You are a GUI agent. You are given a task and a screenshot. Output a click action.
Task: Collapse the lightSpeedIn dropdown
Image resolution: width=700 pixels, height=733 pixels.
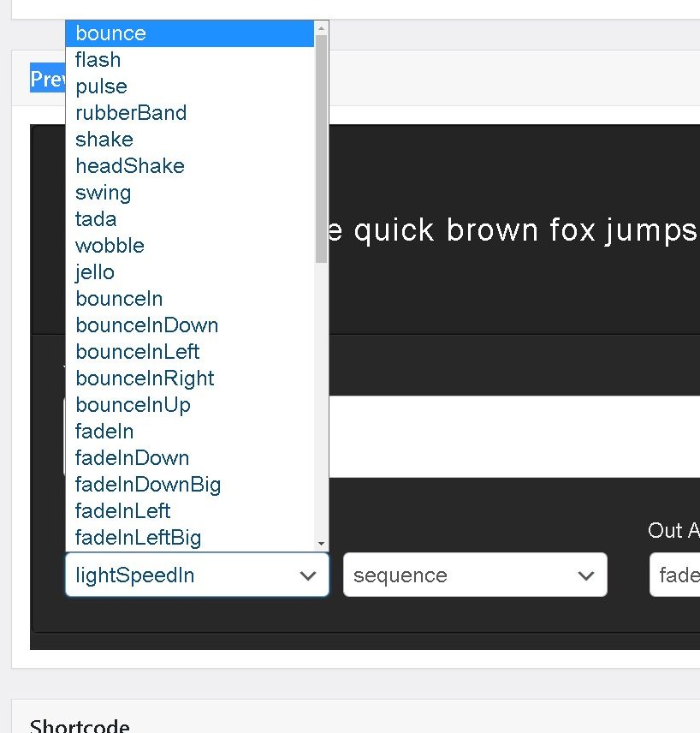tap(197, 575)
